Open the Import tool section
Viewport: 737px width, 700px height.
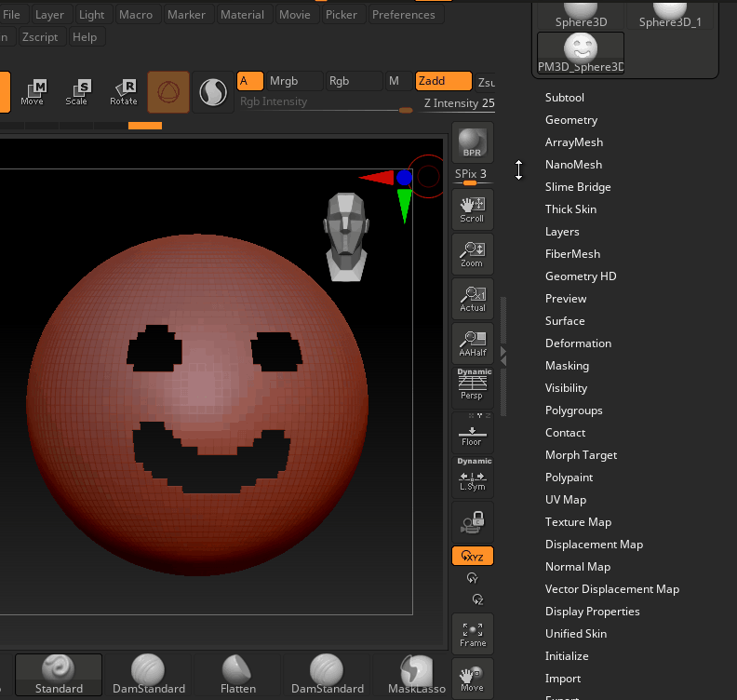[563, 679]
